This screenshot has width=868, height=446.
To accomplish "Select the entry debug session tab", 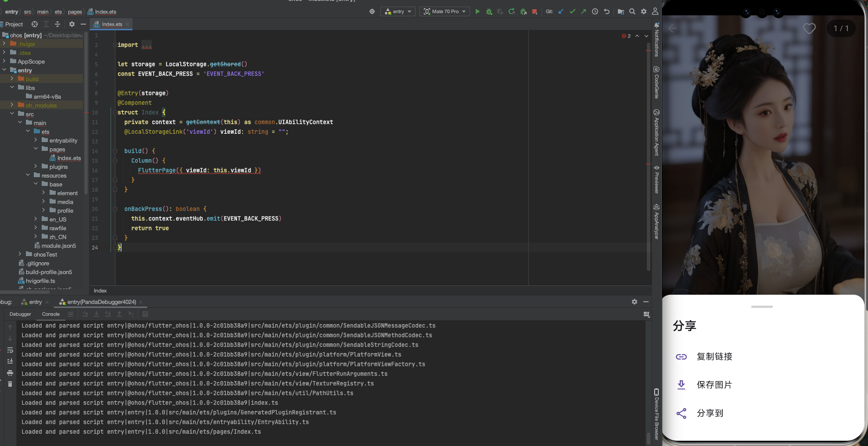I will coord(35,302).
